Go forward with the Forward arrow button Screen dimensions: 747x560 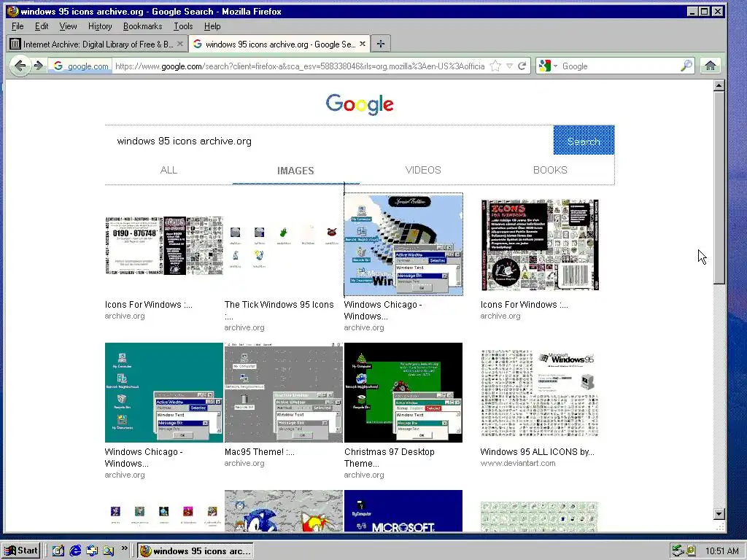point(38,66)
